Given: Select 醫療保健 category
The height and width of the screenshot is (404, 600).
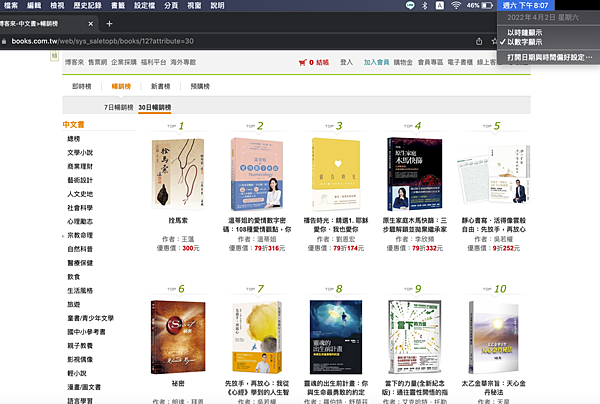Looking at the screenshot, I should pos(80,263).
